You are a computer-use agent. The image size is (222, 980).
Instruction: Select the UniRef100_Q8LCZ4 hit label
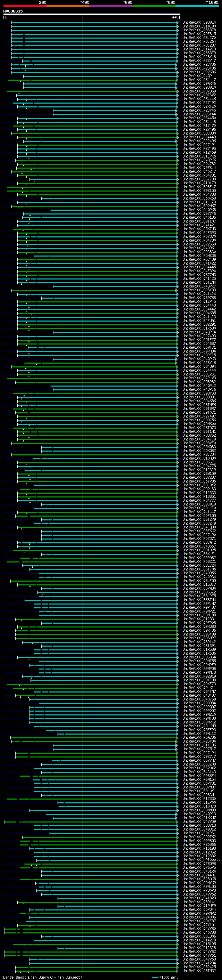[199, 565]
